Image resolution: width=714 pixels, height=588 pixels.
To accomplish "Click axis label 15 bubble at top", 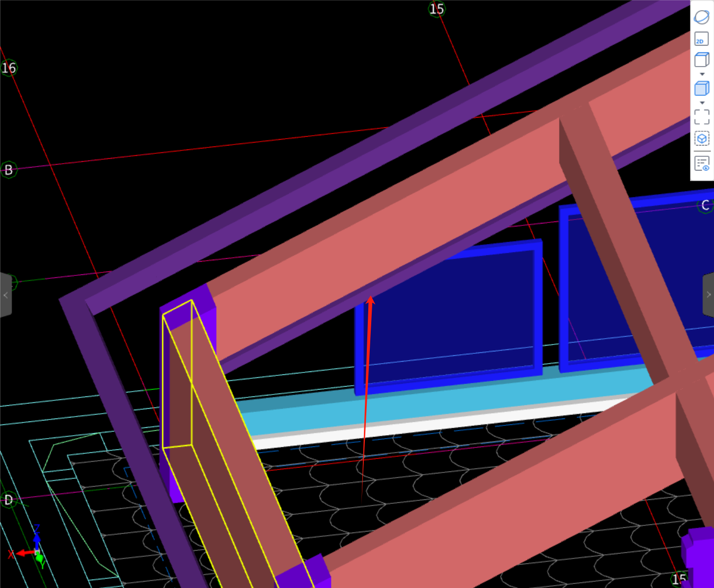I will [436, 9].
